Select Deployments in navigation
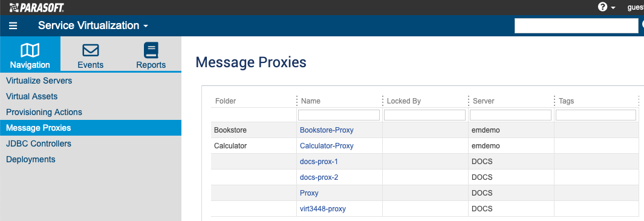 pos(31,159)
